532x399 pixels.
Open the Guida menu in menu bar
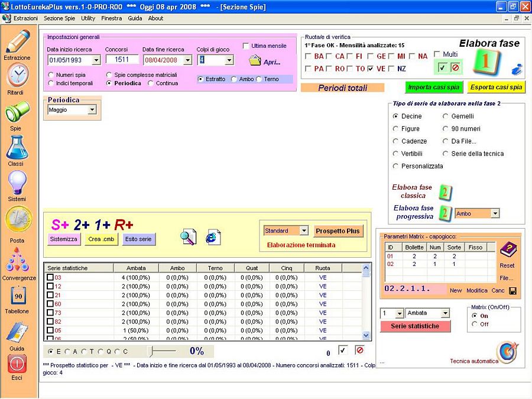click(x=135, y=18)
